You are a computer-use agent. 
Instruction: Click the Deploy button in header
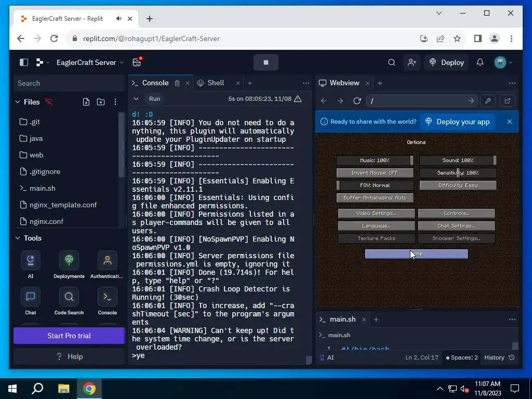coord(446,62)
